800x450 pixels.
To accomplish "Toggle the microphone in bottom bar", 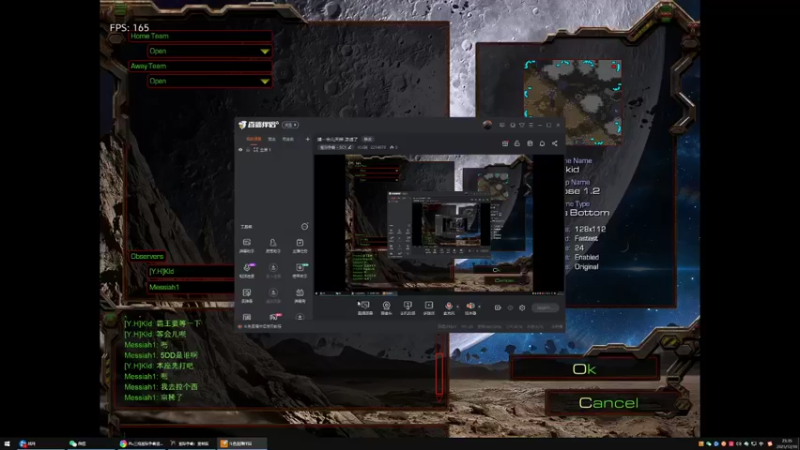I will pyautogui.click(x=448, y=308).
